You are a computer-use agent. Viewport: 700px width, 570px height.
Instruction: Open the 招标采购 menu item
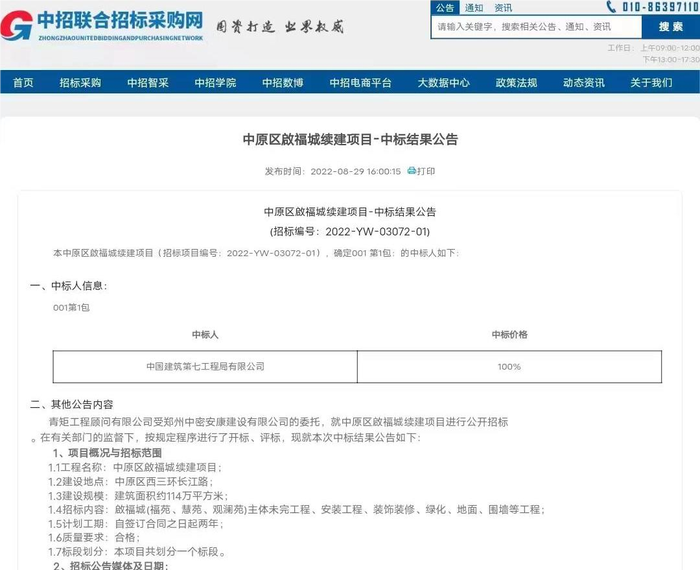tap(80, 83)
